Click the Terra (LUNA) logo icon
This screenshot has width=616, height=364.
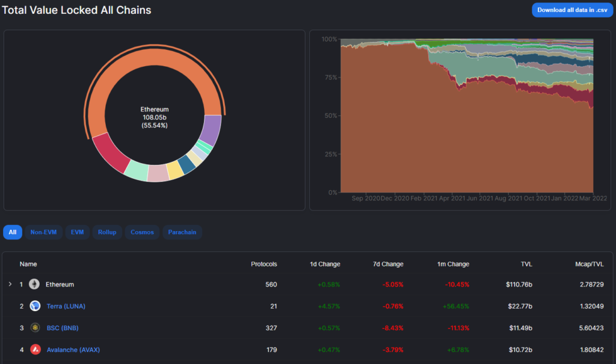click(35, 306)
